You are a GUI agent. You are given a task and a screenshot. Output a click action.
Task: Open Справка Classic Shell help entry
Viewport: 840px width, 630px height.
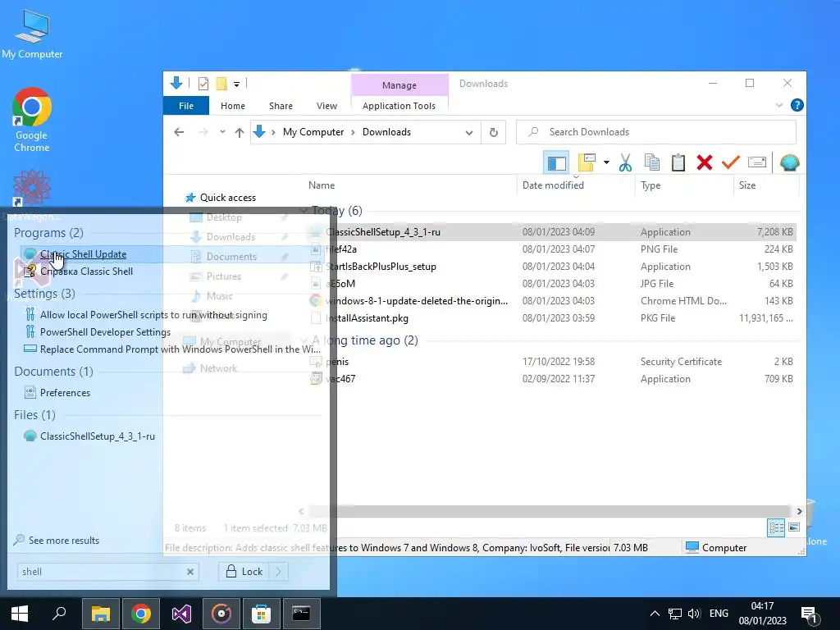85,271
